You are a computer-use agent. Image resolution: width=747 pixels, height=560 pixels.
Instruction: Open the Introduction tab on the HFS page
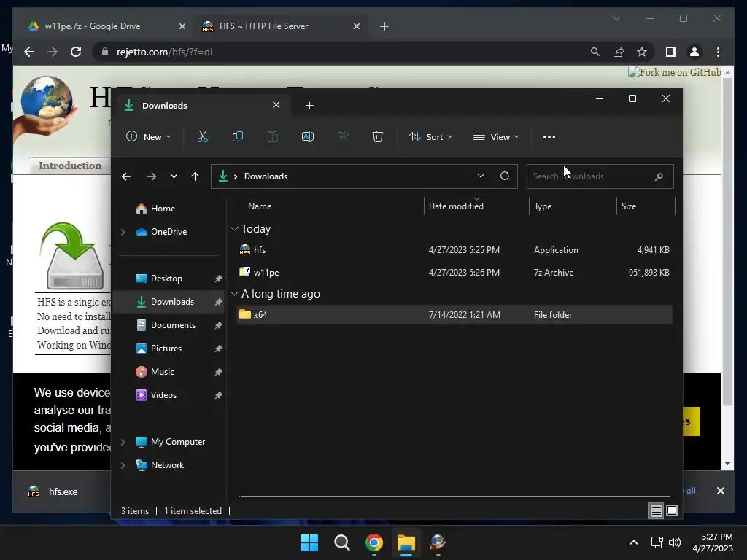(x=70, y=166)
